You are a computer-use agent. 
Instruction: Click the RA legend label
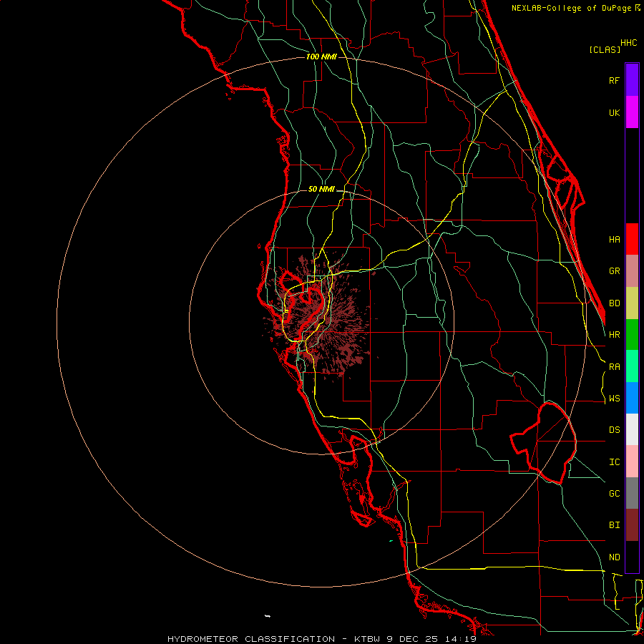coord(614,366)
